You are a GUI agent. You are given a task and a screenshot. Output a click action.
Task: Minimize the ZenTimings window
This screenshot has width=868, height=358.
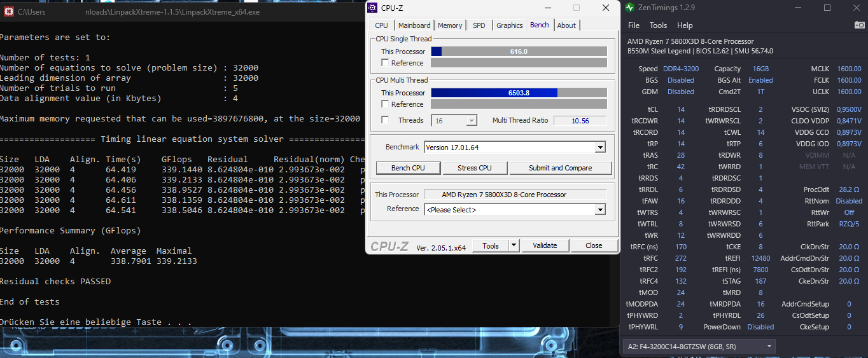point(798,8)
